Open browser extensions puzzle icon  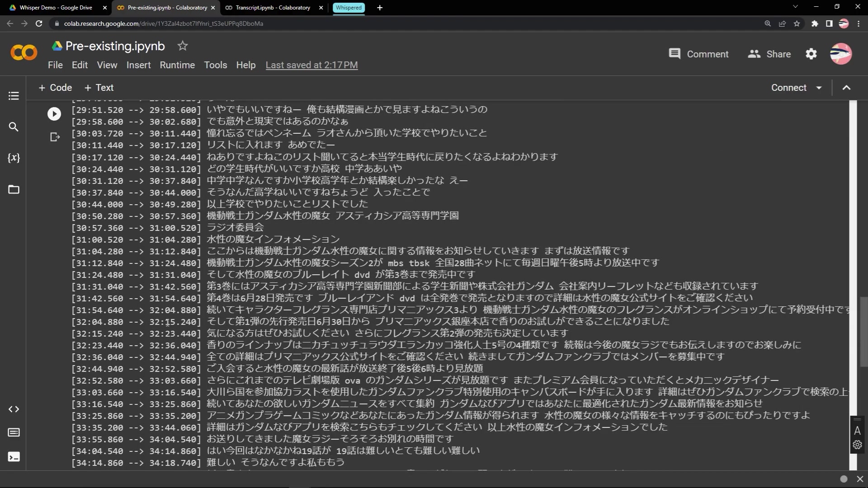[x=815, y=23]
